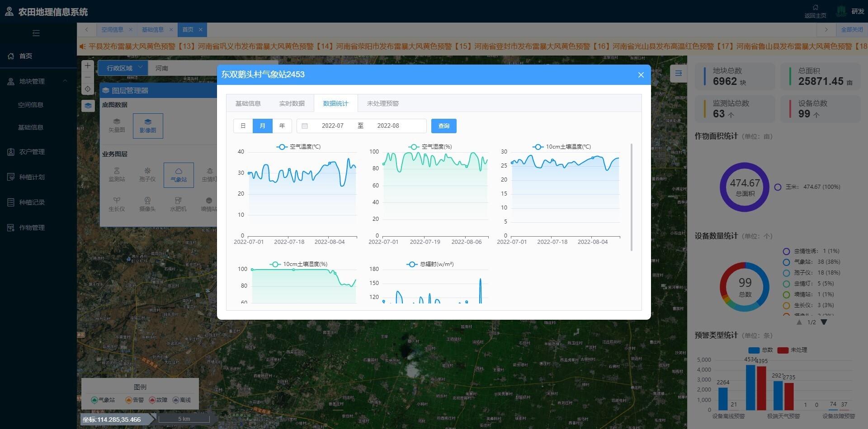Select the 矢量图 basemap layer
Image resolution: width=868 pixels, height=429 pixels.
point(117,126)
